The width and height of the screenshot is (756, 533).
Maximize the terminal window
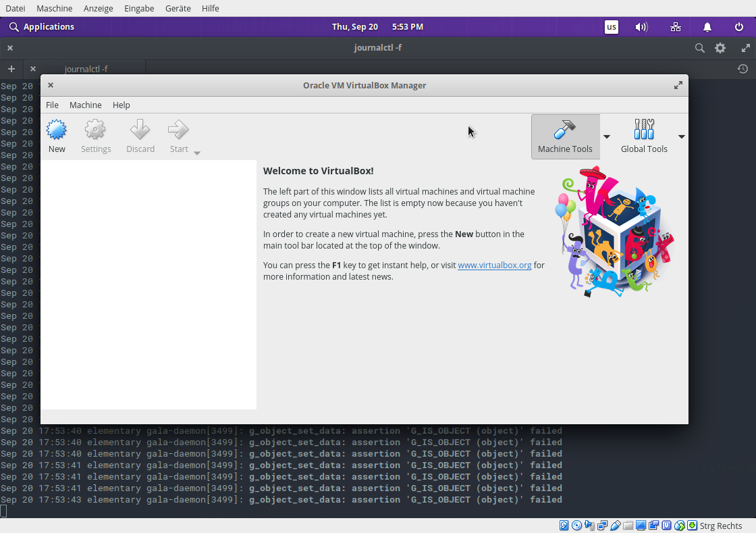745,48
